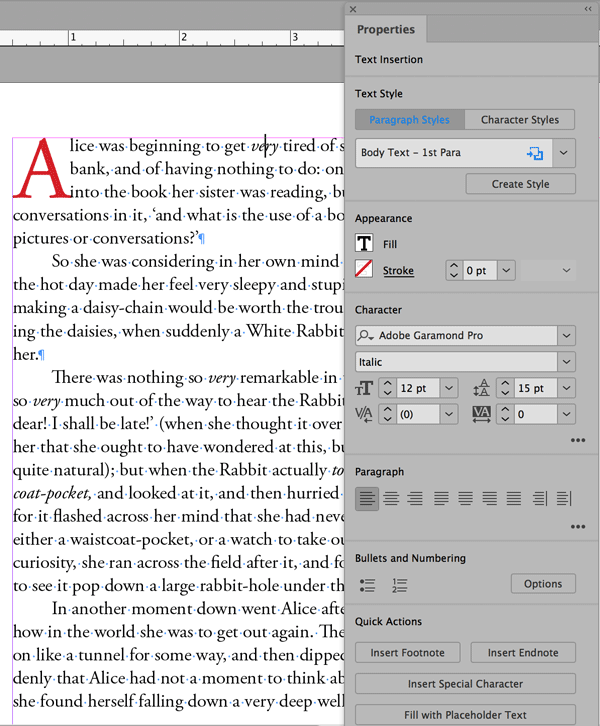
Task: Click the font size icon
Action: pos(364,388)
